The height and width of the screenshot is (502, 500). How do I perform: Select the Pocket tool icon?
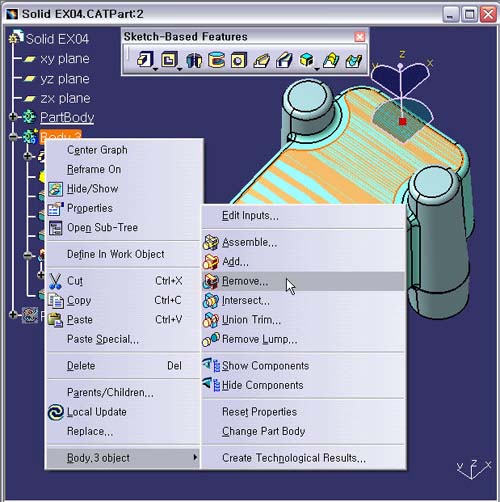(169, 60)
